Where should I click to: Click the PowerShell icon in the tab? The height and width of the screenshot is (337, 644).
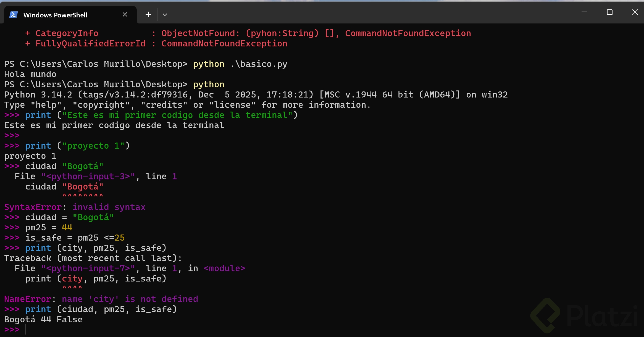[14, 15]
